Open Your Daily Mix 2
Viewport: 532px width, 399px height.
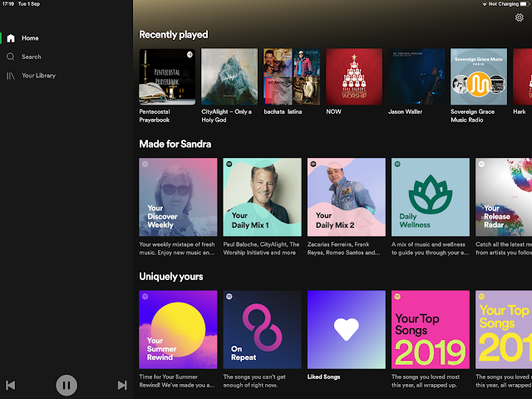click(347, 197)
